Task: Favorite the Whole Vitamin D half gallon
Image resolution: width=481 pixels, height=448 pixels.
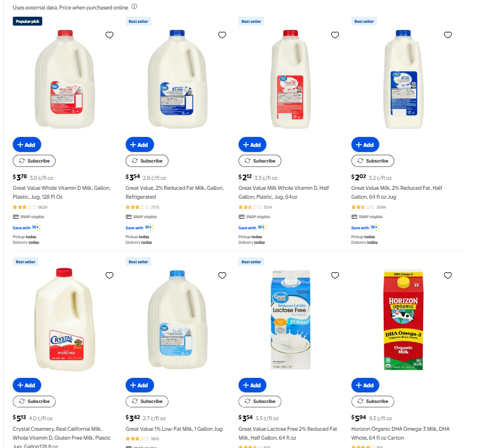Action: pos(335,35)
